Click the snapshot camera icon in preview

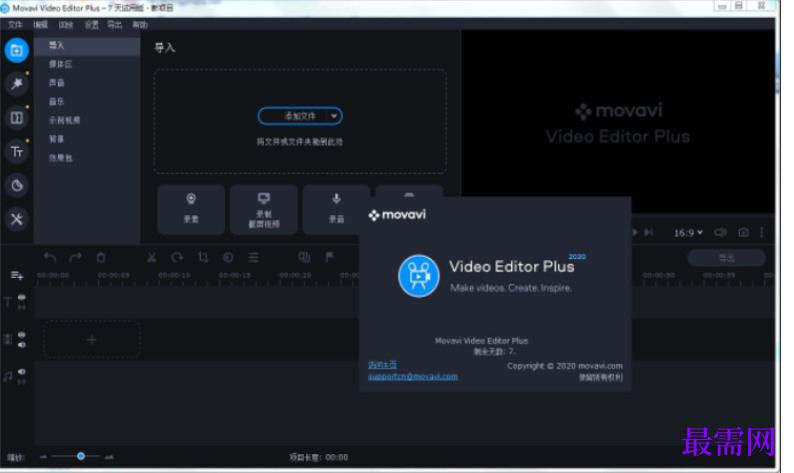pos(743,232)
